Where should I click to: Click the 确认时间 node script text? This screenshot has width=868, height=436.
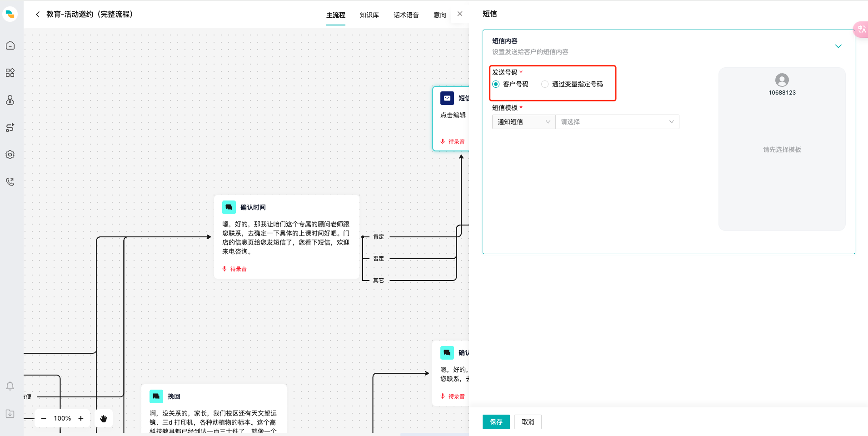(286, 238)
